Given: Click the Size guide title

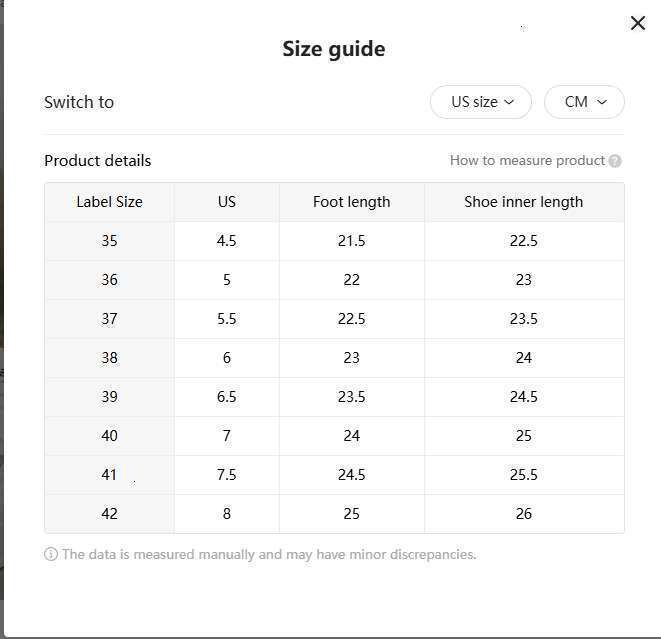Looking at the screenshot, I should (x=333, y=49).
